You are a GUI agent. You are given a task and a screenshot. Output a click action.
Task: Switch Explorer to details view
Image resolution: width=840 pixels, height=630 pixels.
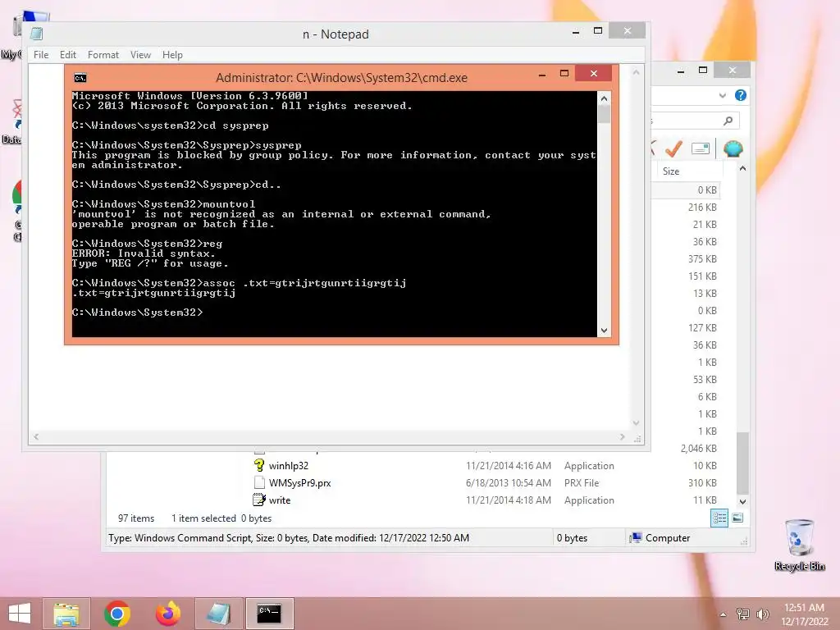click(x=719, y=518)
